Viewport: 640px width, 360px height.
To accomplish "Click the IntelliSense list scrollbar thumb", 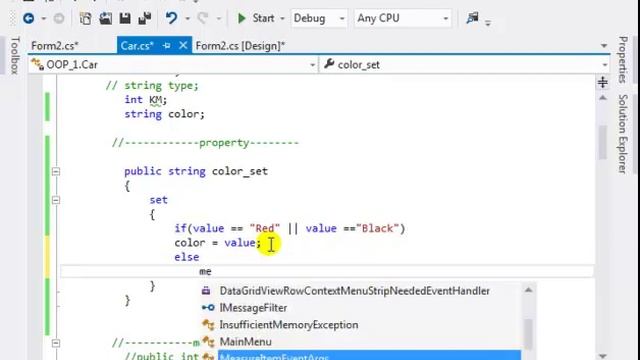I will coord(529,334).
